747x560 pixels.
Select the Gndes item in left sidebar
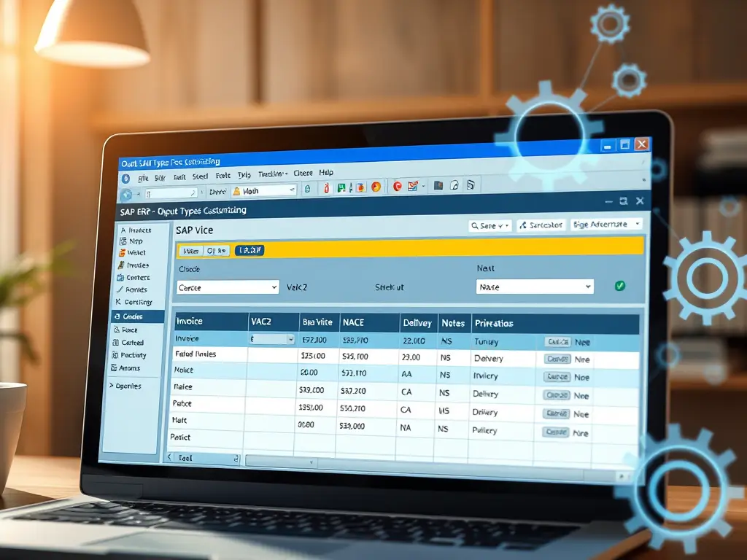click(132, 316)
